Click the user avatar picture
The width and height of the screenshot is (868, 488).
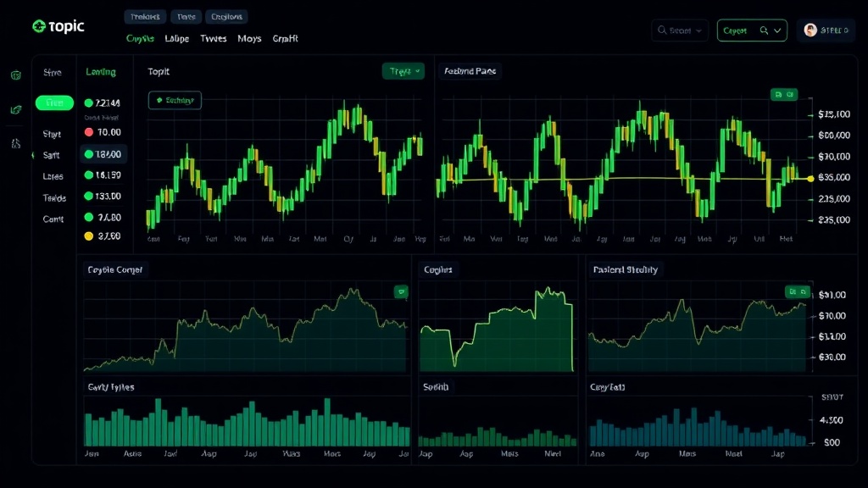click(x=810, y=30)
